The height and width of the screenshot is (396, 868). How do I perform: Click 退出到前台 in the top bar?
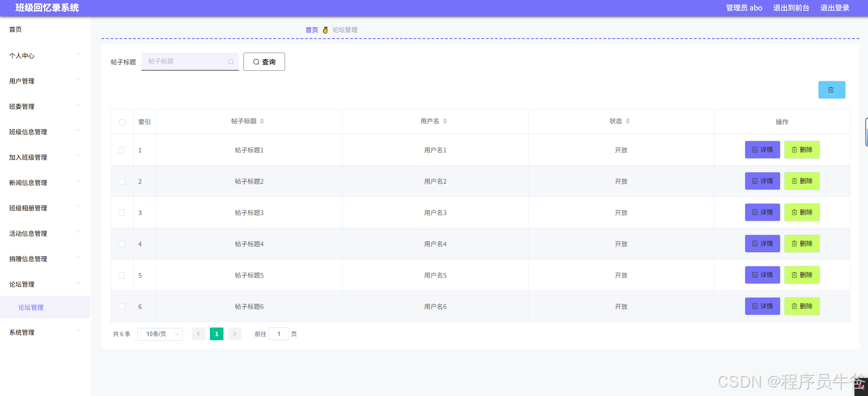[791, 8]
